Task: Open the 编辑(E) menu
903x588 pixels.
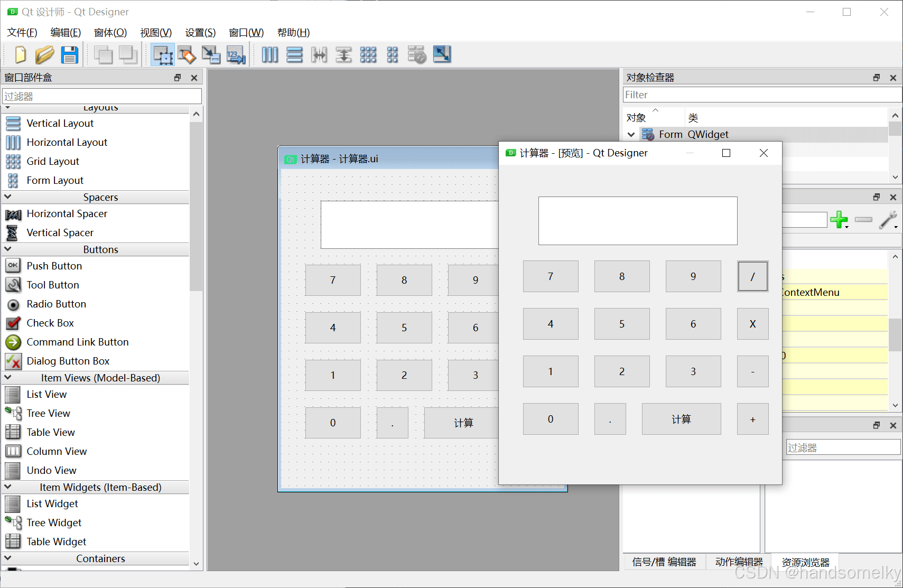Action: click(x=66, y=33)
